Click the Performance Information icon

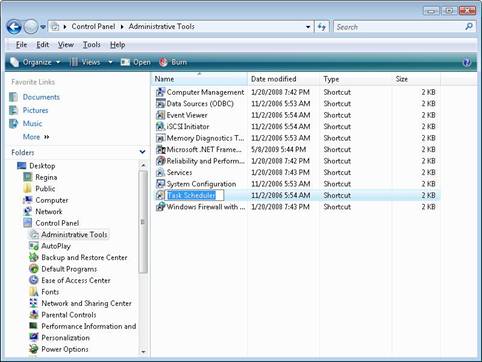pos(34,326)
